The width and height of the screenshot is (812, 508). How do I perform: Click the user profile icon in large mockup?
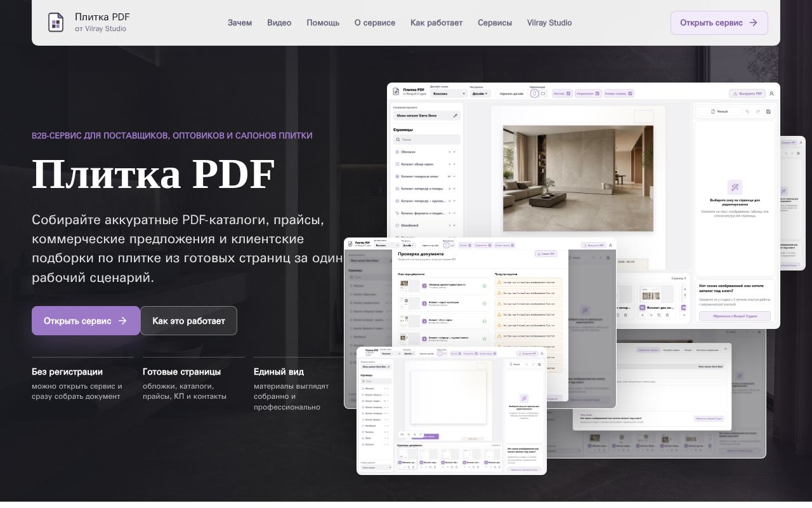pyautogui.click(x=771, y=93)
